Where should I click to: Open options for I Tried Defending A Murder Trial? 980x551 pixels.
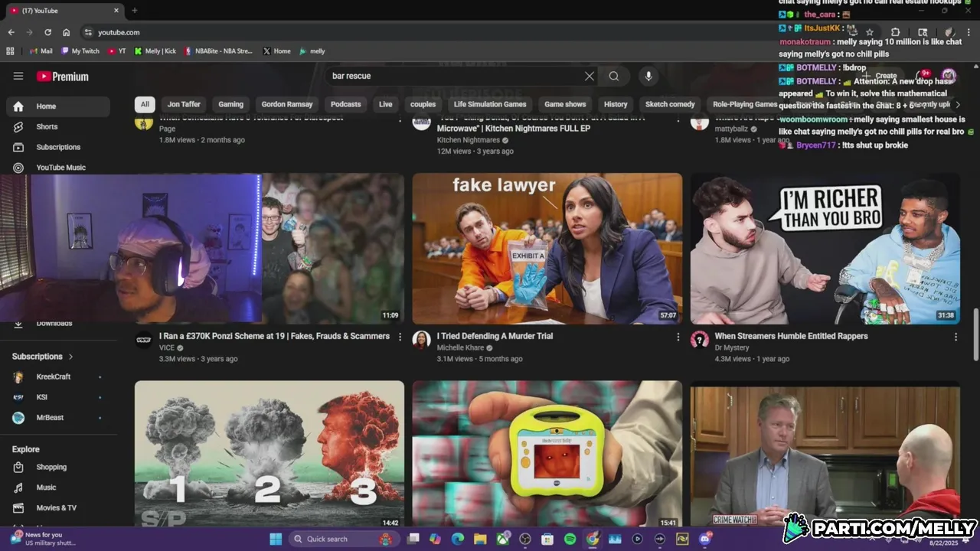[x=678, y=337]
